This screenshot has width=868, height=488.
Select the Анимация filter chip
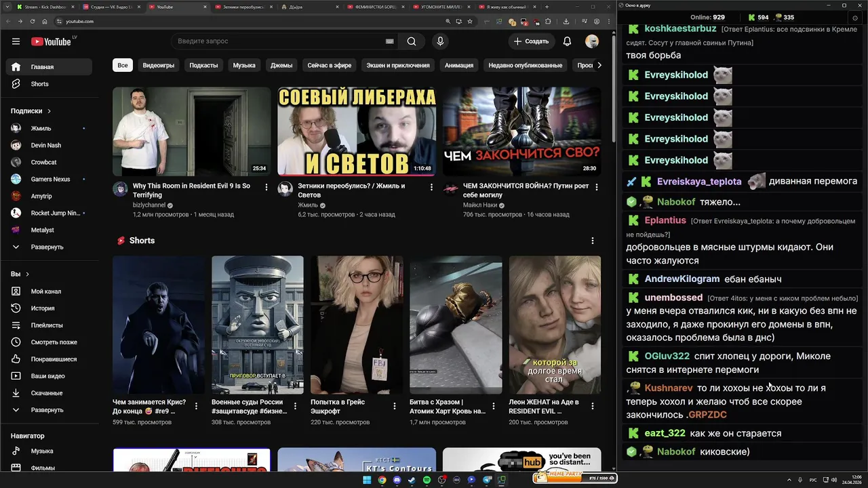(x=459, y=66)
